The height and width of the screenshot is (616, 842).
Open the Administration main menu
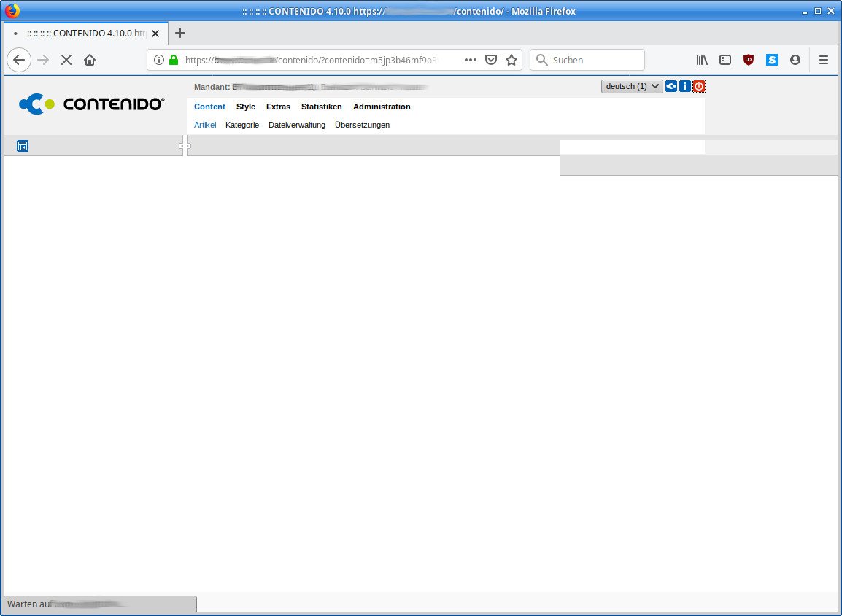coord(382,107)
